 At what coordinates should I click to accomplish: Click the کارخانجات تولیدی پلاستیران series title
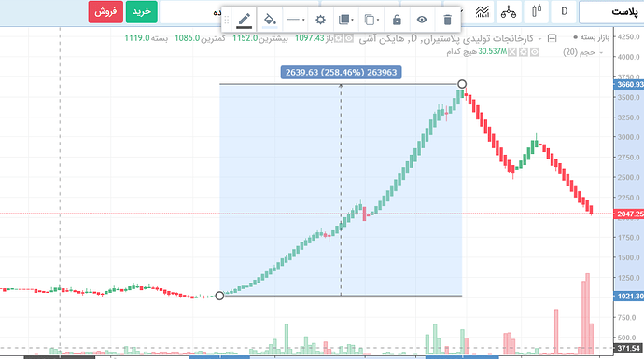[x=477, y=38]
